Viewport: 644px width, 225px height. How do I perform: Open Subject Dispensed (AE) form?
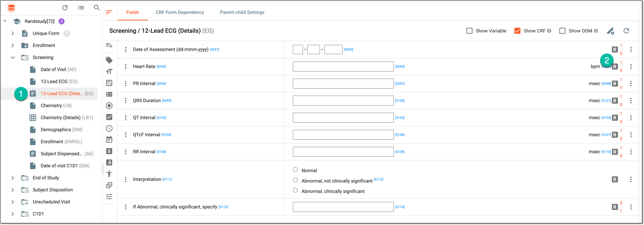67,154
